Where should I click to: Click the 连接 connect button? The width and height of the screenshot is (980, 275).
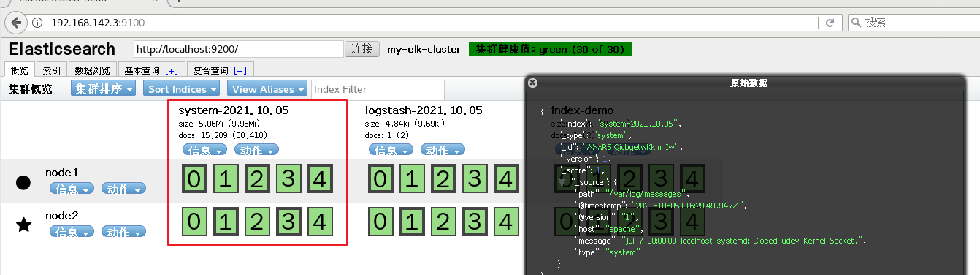pyautogui.click(x=362, y=49)
